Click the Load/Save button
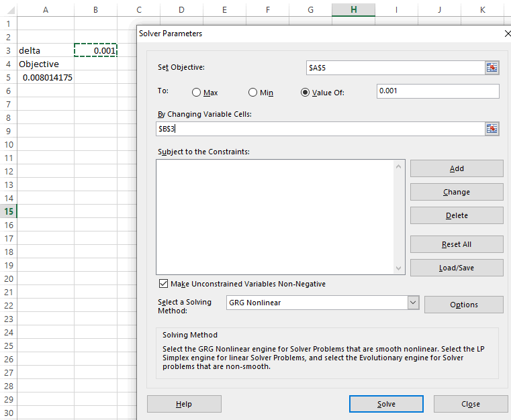511x420 pixels. pos(457,268)
